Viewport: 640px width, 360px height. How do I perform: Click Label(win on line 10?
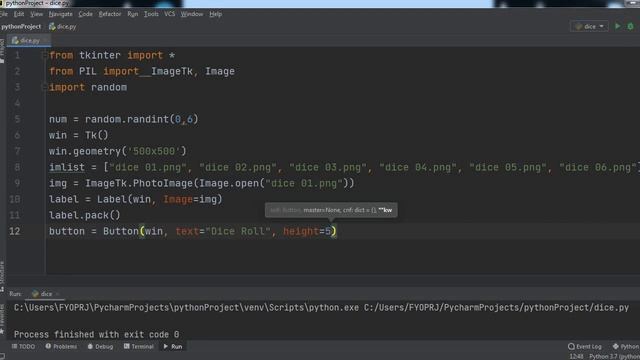(x=124, y=199)
